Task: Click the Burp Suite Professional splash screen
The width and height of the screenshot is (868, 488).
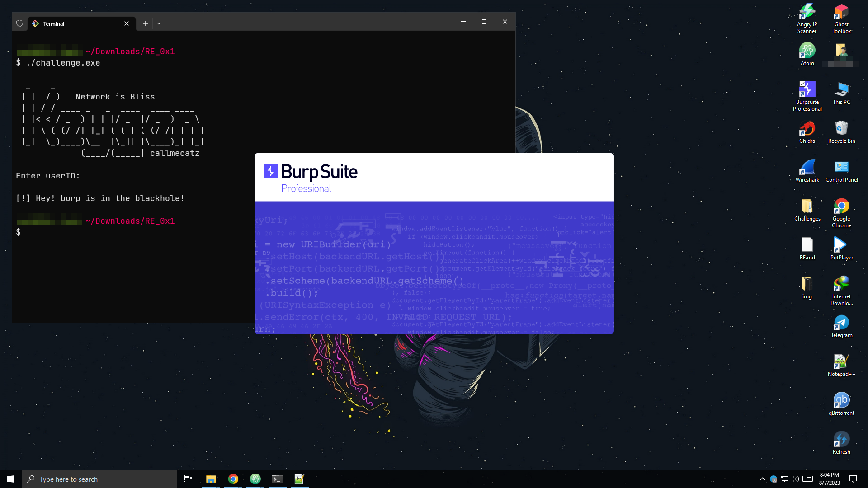Action: coord(434,244)
